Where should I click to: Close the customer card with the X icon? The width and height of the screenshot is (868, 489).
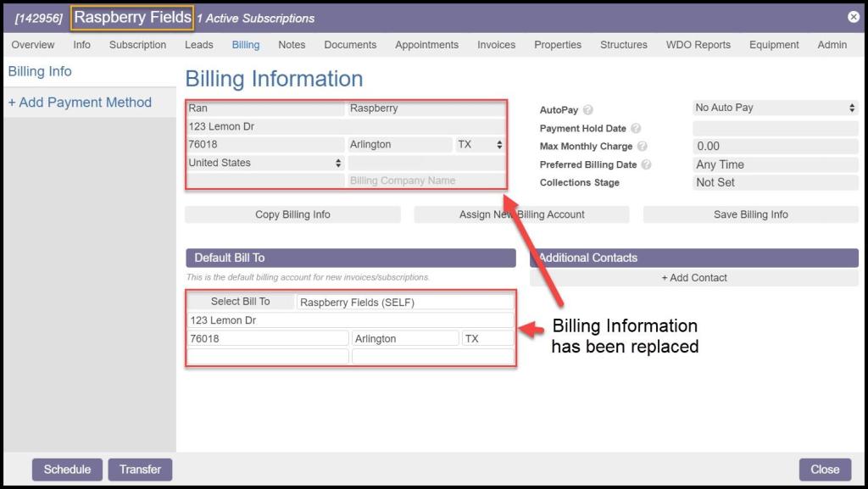point(853,17)
